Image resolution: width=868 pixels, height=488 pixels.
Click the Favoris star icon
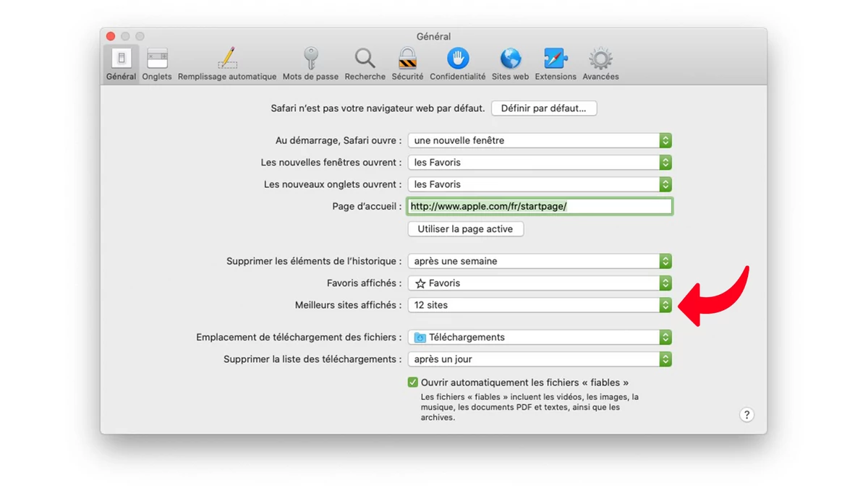(420, 283)
